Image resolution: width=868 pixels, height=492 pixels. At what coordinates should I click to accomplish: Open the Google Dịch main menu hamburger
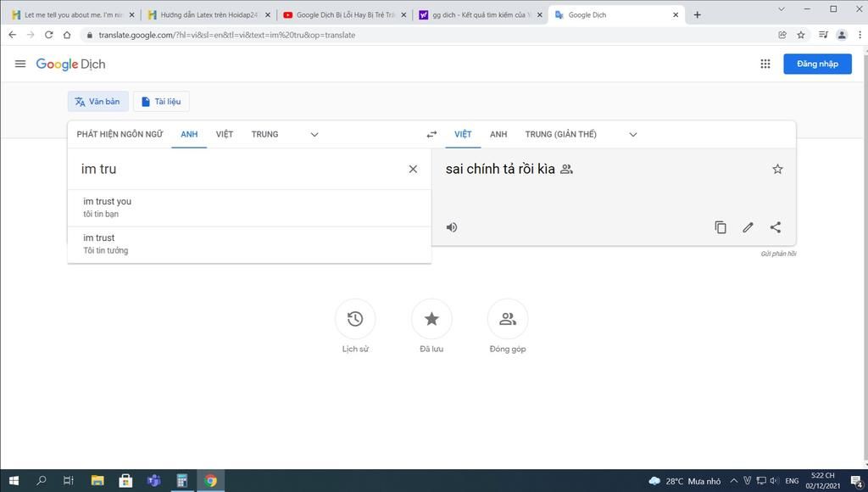coord(20,64)
